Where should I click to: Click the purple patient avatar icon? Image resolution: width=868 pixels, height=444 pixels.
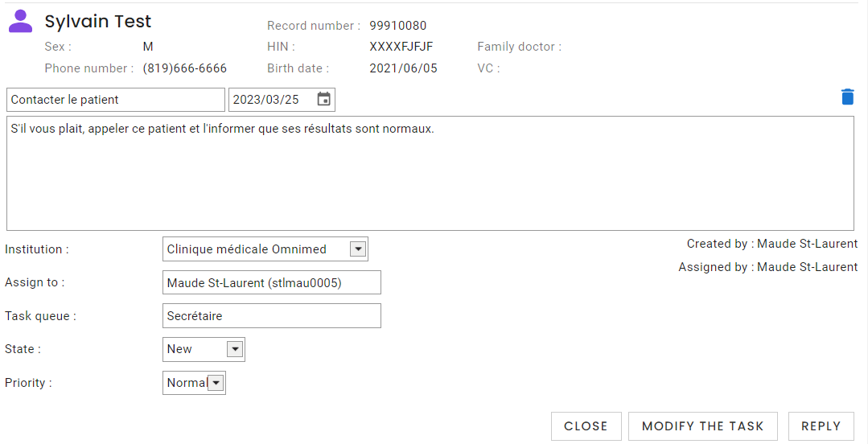(20, 21)
